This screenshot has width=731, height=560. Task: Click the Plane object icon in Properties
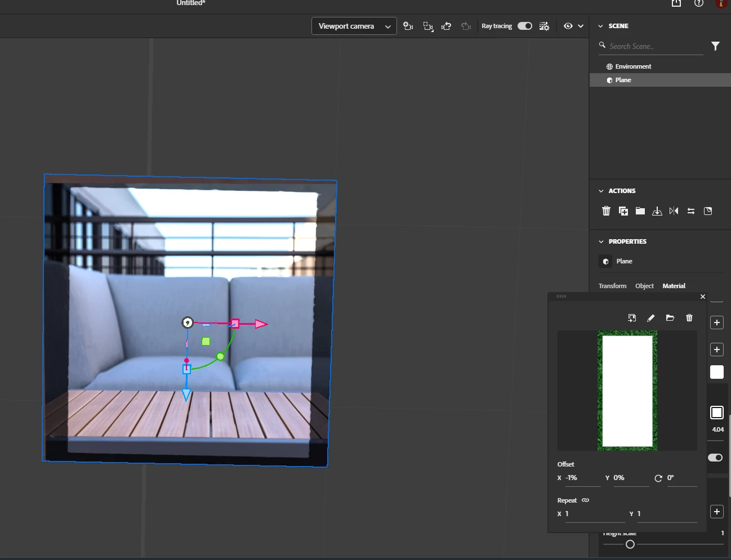click(x=606, y=261)
